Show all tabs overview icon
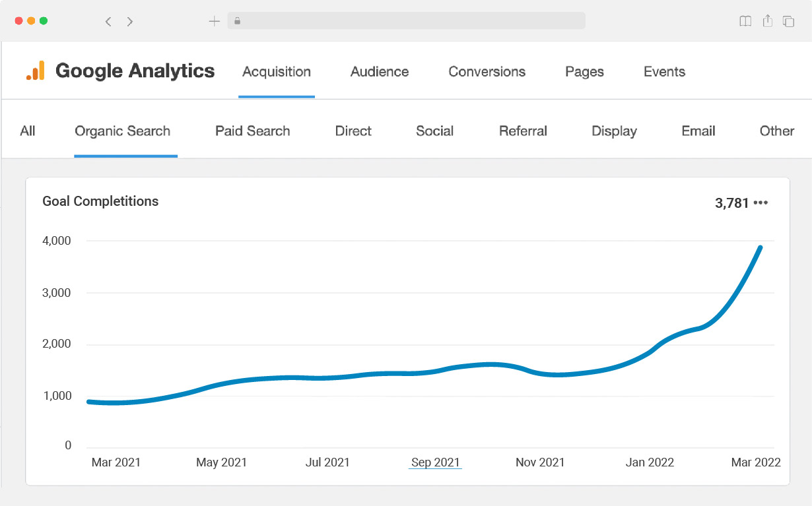This screenshot has height=506, width=812. coord(788,21)
